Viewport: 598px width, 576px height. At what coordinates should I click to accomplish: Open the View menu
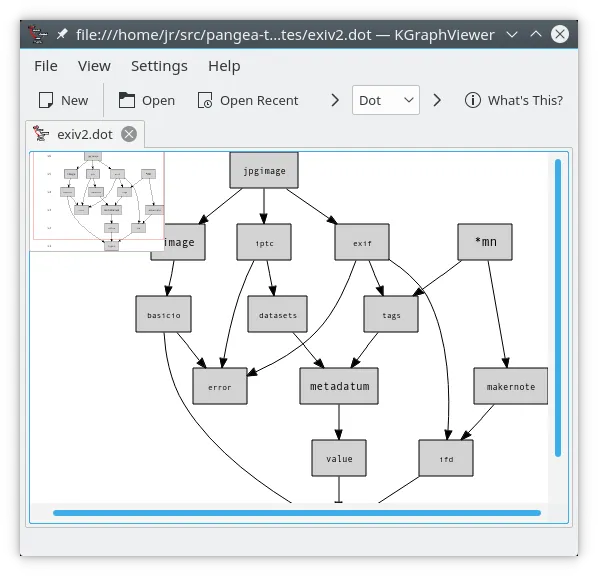point(94,66)
